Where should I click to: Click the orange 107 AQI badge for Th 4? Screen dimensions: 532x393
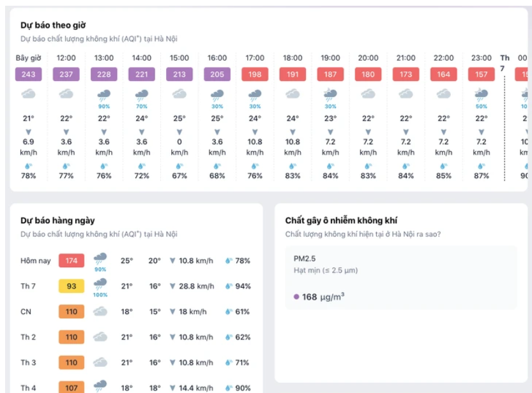pos(72,387)
